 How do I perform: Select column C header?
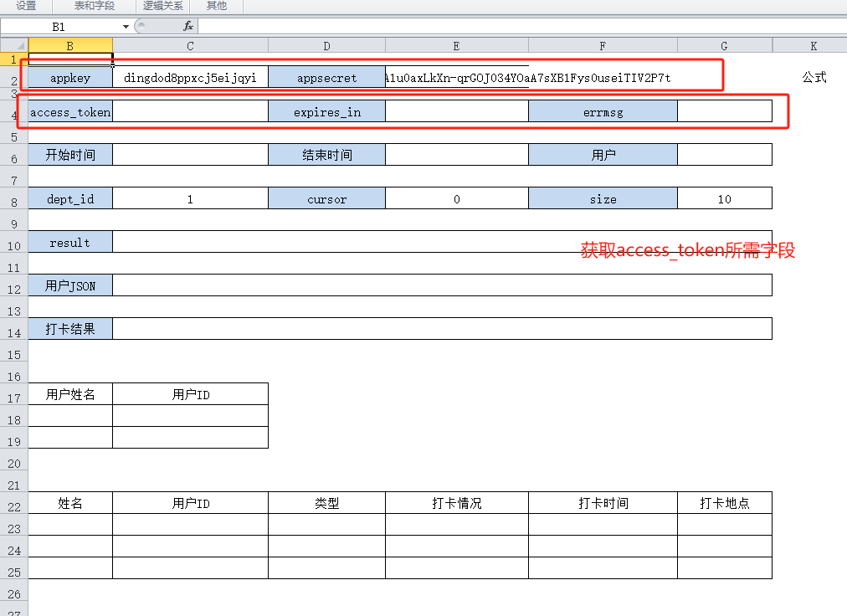point(190,46)
